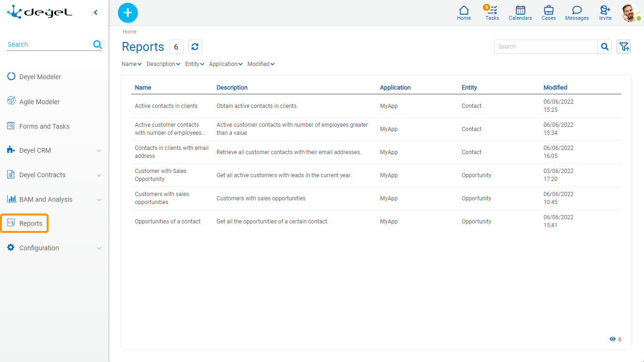Image resolution: width=644 pixels, height=362 pixels.
Task: Click the eye icon showing 6
Action: click(x=613, y=339)
